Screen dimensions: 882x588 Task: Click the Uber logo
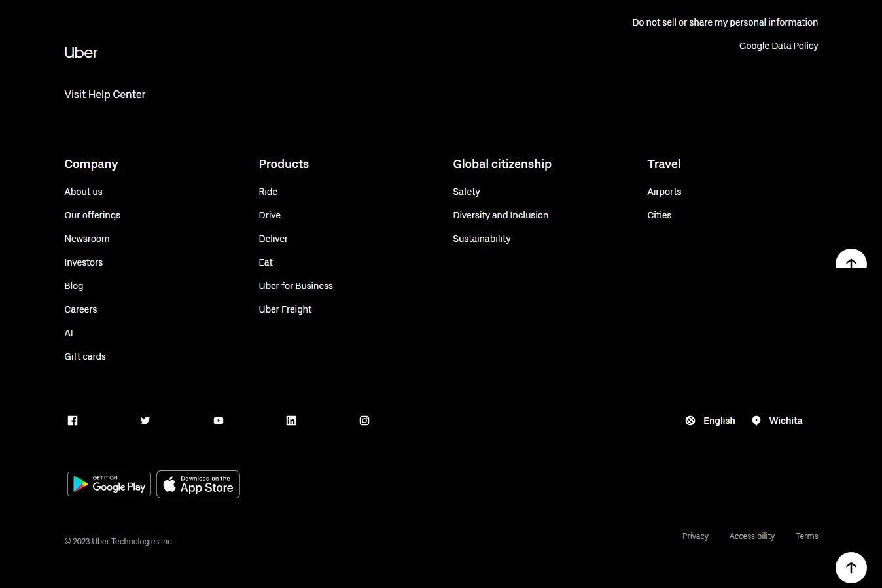coord(81,52)
